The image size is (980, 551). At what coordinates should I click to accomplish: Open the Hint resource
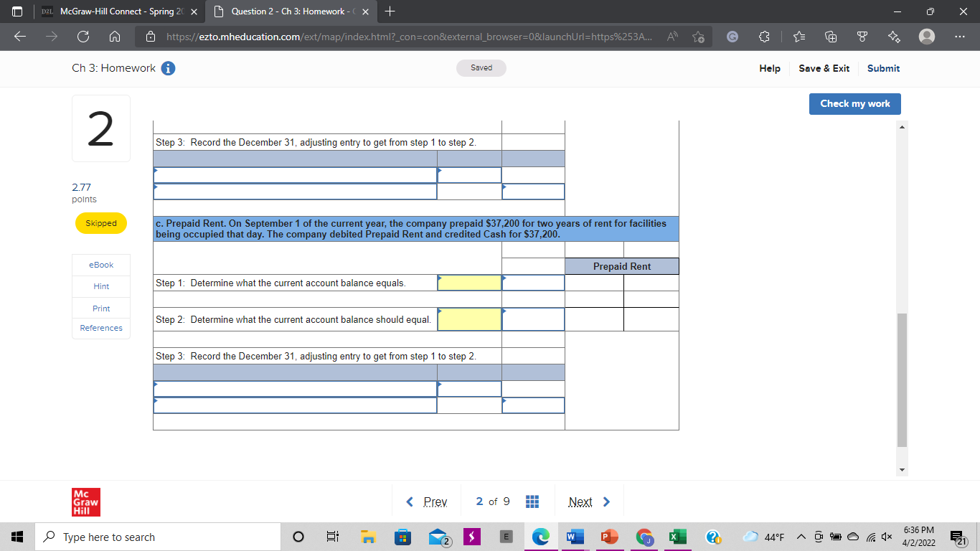101,286
